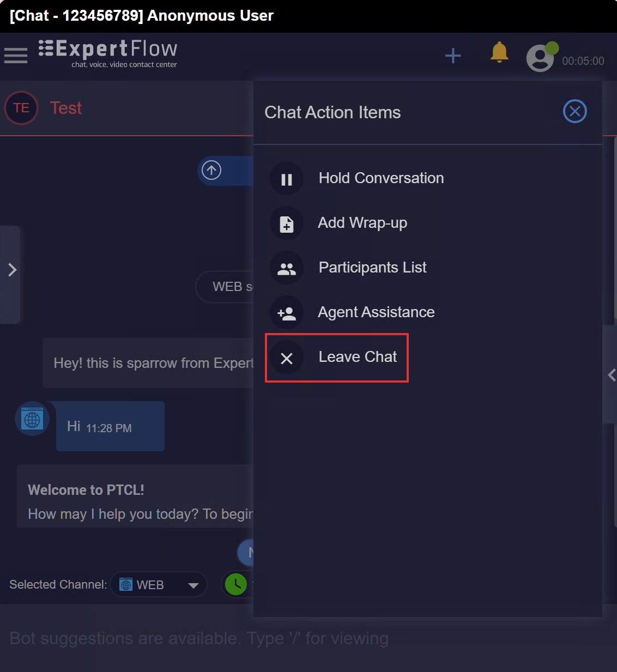Select Hold Conversation menu item
This screenshot has height=672, width=617.
[x=381, y=178]
